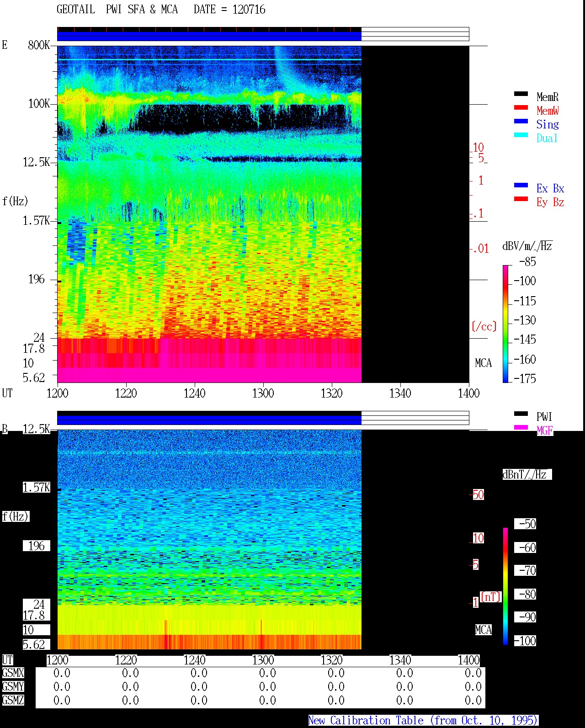
Task: Click the MGF legend label
Action: tap(545, 430)
